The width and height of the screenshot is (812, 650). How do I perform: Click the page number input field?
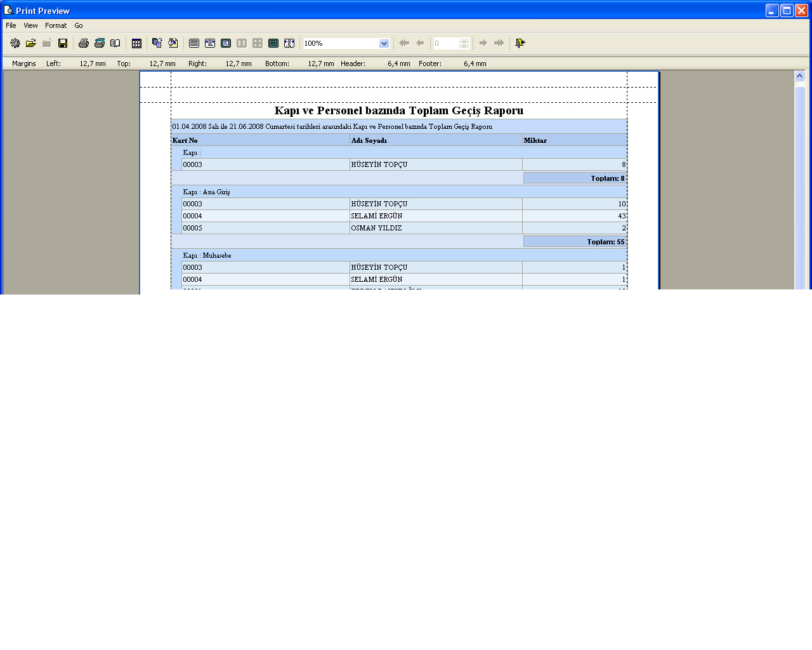pyautogui.click(x=446, y=43)
